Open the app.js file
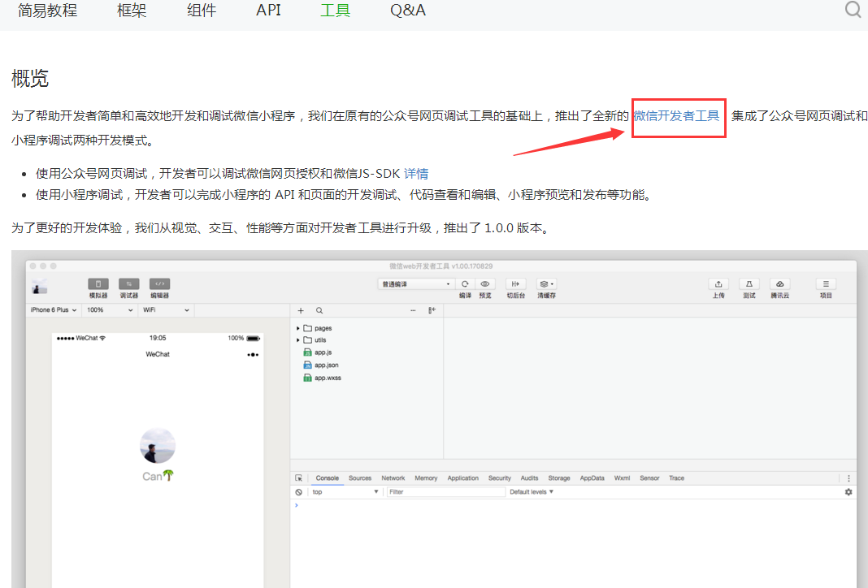 (318, 352)
